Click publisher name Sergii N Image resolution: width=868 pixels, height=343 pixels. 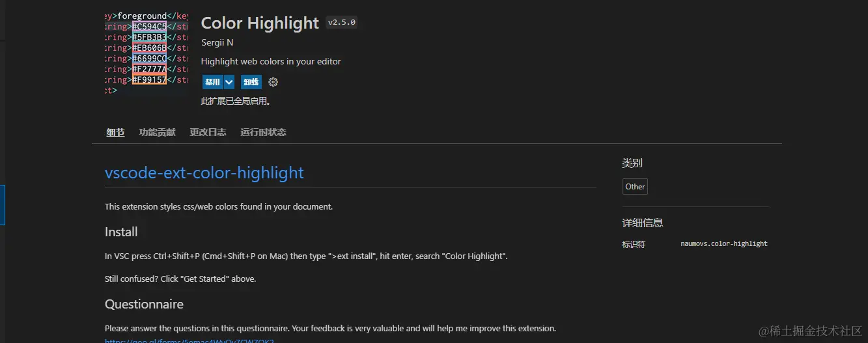tap(217, 42)
